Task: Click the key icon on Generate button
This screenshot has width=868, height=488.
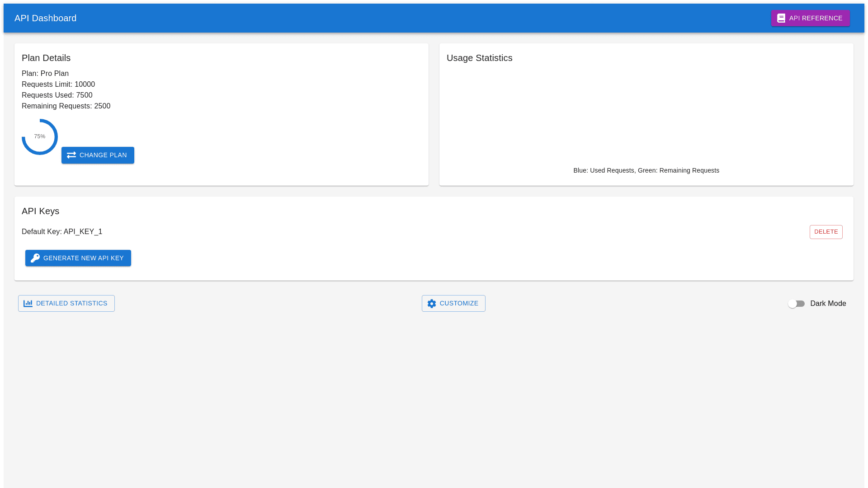Action: 35,258
